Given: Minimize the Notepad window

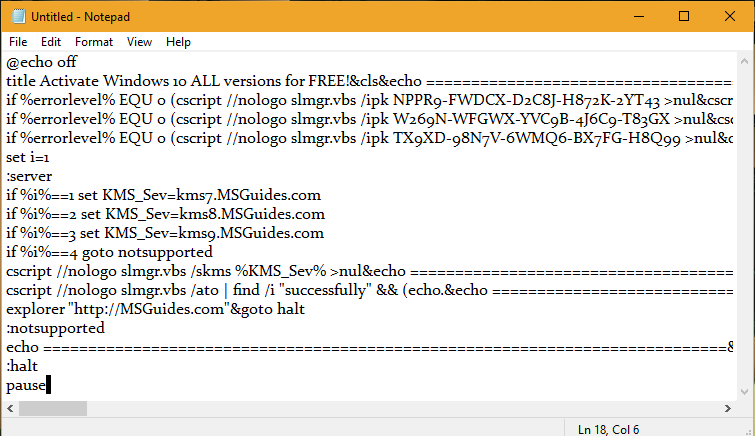Looking at the screenshot, I should (639, 16).
